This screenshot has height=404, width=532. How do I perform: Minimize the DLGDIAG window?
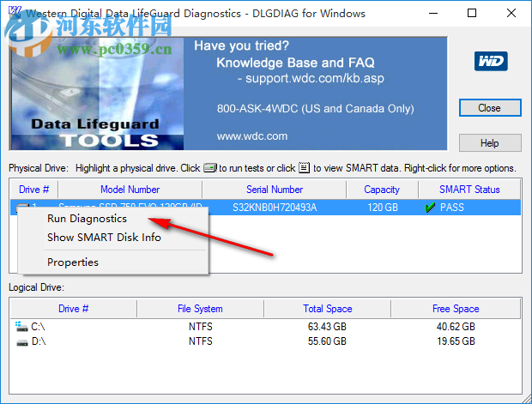433,13
